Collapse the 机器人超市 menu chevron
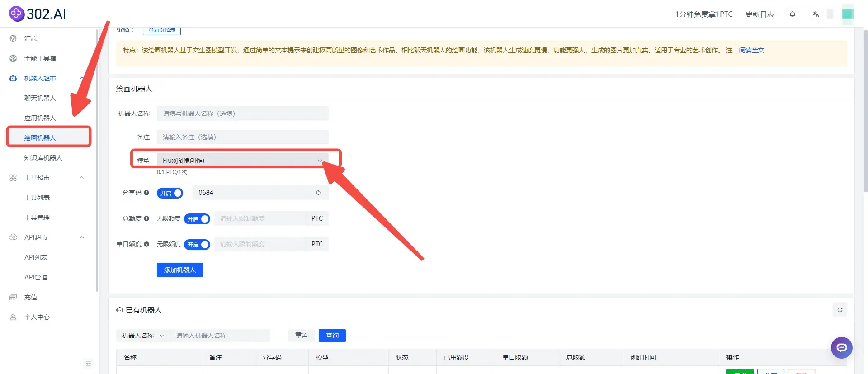This screenshot has height=374, width=868. coord(82,78)
